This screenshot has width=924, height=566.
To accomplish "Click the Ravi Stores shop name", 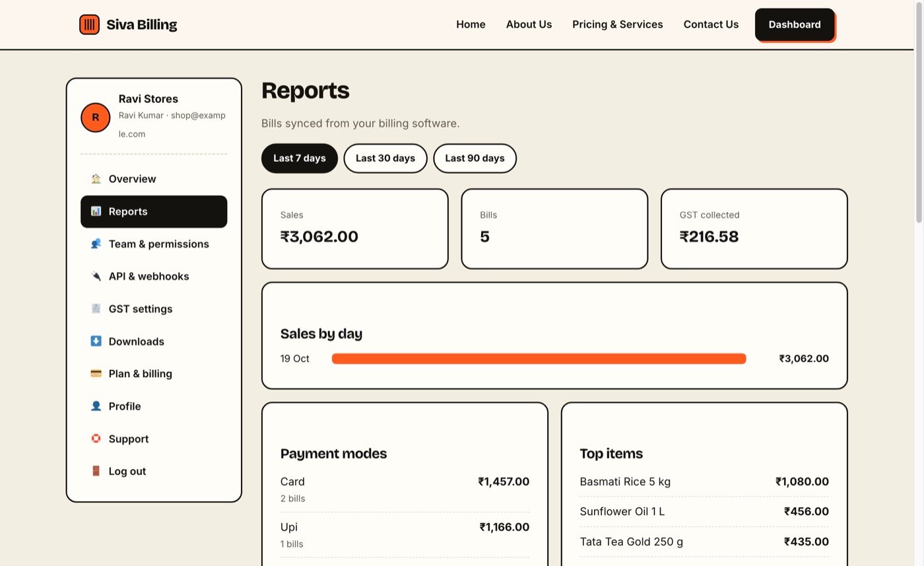I will click(148, 99).
